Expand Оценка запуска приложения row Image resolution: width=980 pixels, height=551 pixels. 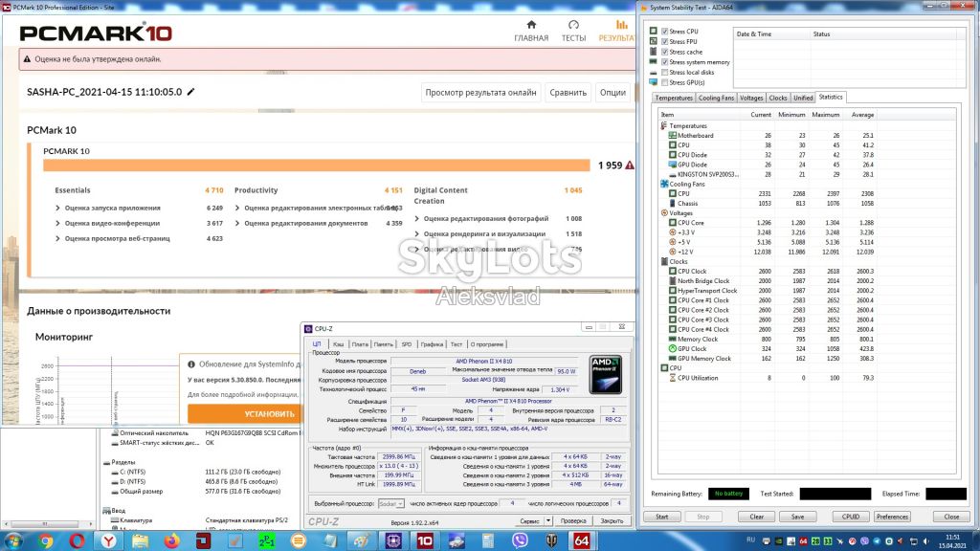coord(57,208)
